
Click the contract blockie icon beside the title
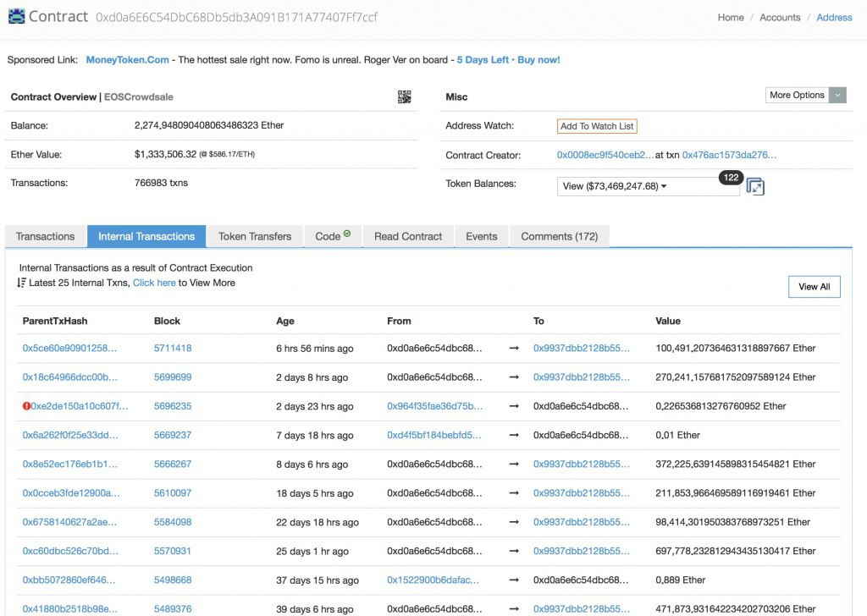pos(17,17)
